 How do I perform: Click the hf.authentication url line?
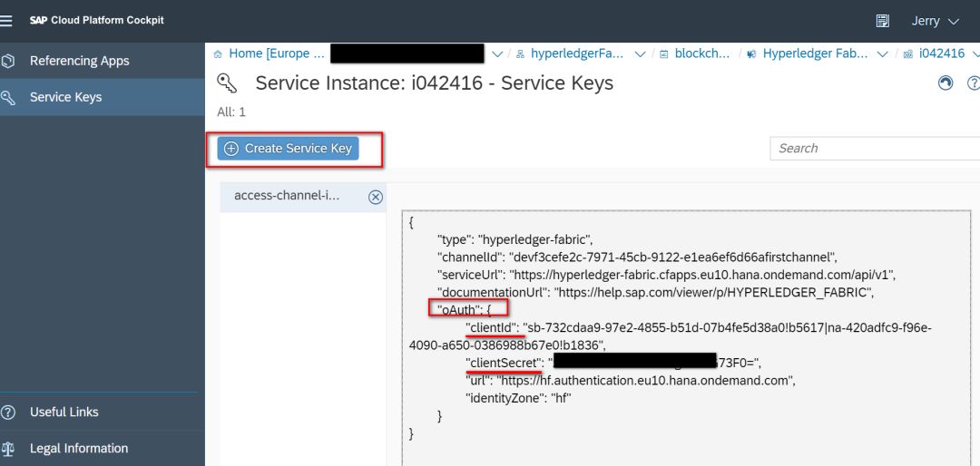(630, 380)
